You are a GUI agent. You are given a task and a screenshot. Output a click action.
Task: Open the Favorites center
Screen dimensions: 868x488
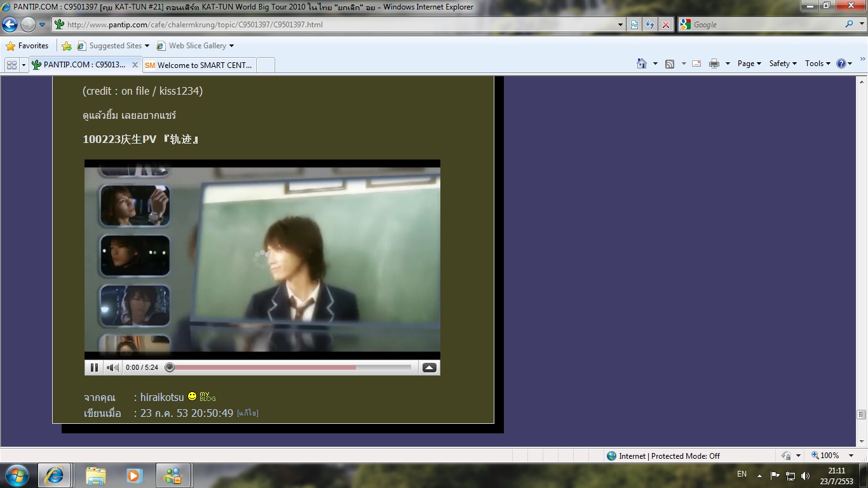27,46
